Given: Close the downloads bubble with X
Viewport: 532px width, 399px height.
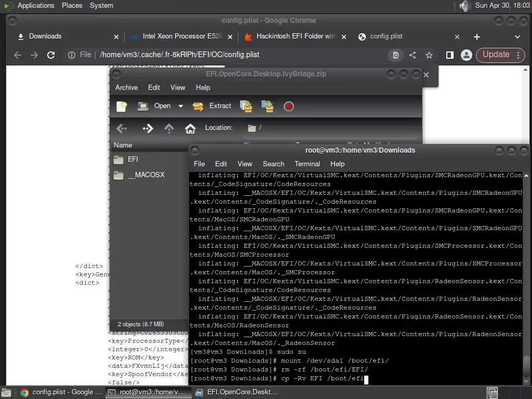Looking at the screenshot, I should coord(426,75).
